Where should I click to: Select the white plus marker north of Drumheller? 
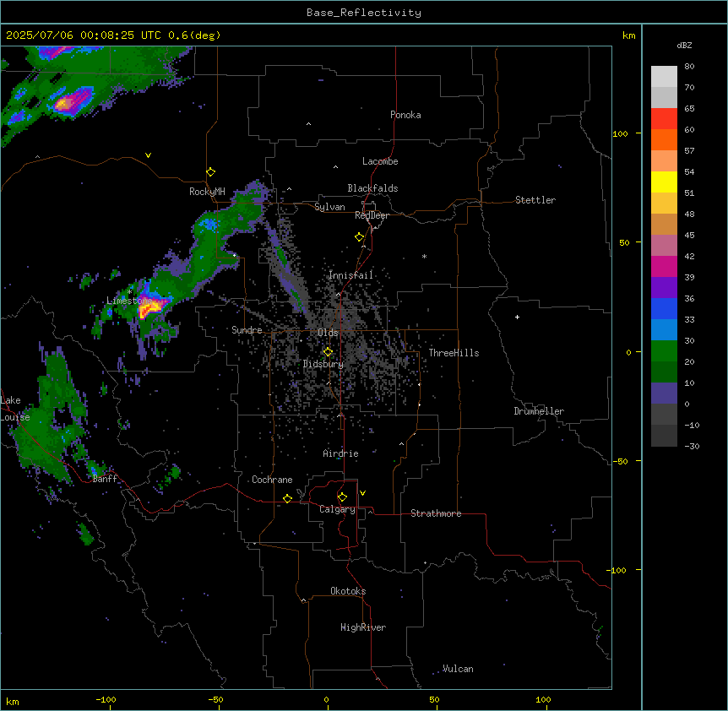coord(517,317)
